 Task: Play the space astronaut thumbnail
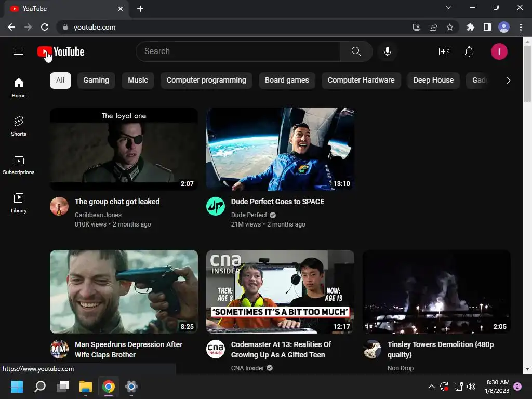(x=280, y=149)
